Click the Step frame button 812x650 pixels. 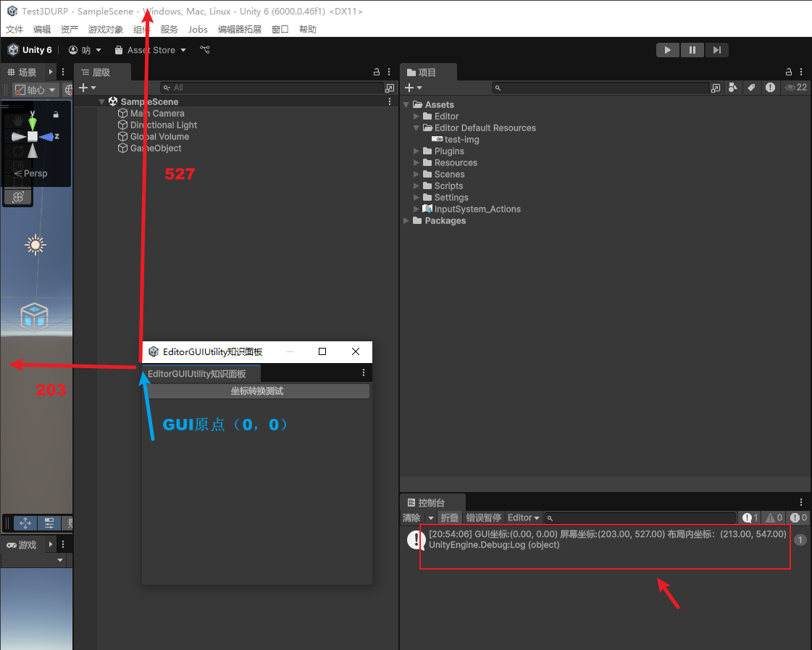(716, 50)
